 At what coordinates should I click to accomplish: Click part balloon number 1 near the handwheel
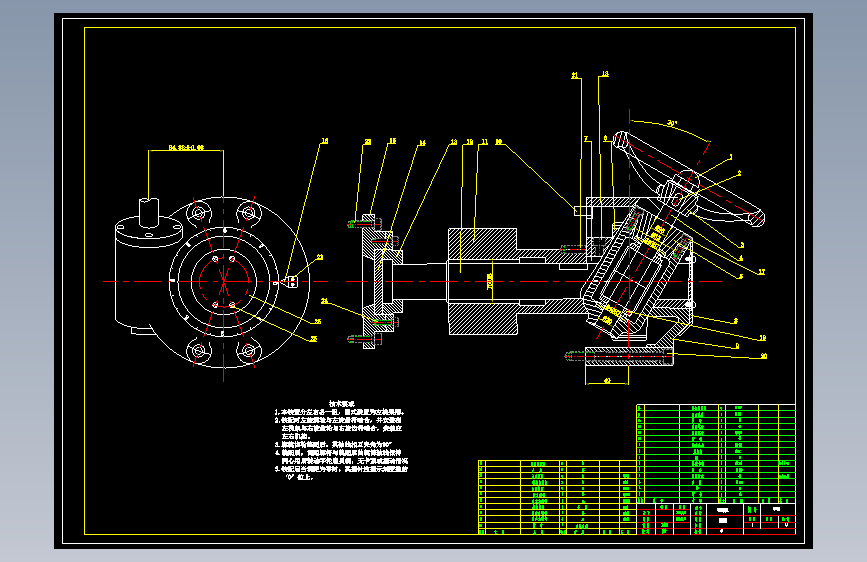coord(730,157)
